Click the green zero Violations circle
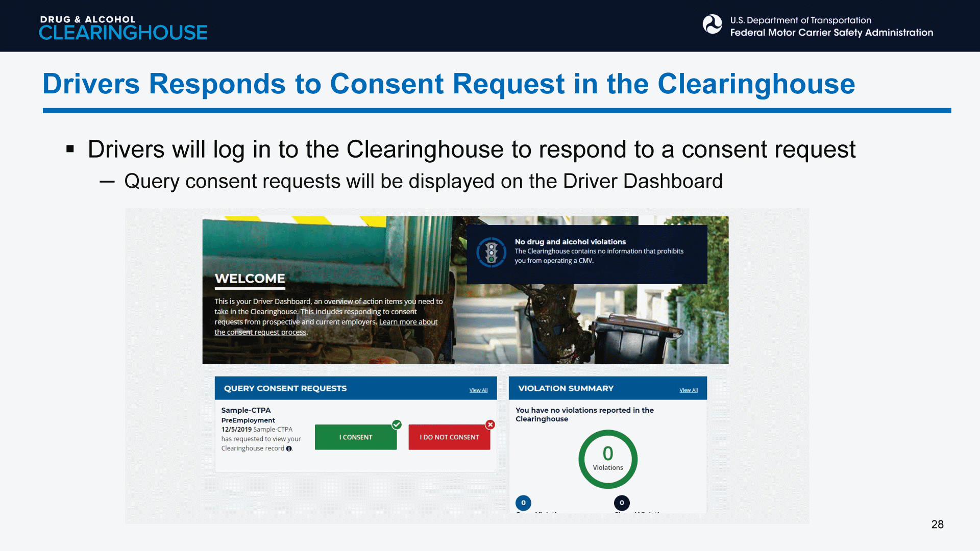 (607, 459)
